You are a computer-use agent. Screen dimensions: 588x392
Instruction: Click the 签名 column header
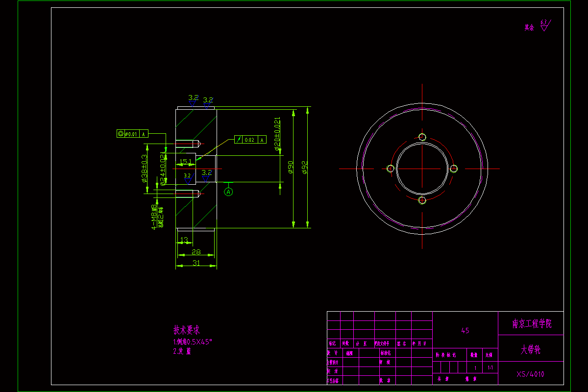[402, 344]
